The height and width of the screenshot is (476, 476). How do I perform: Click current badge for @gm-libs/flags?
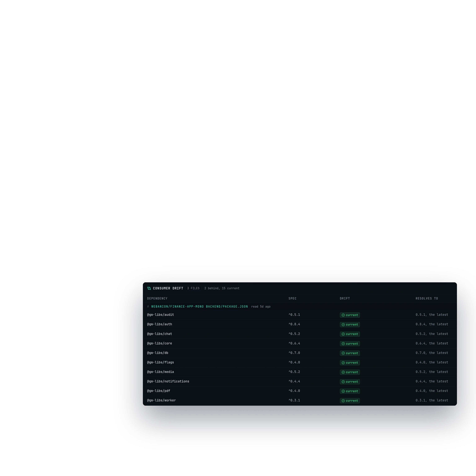350,363
